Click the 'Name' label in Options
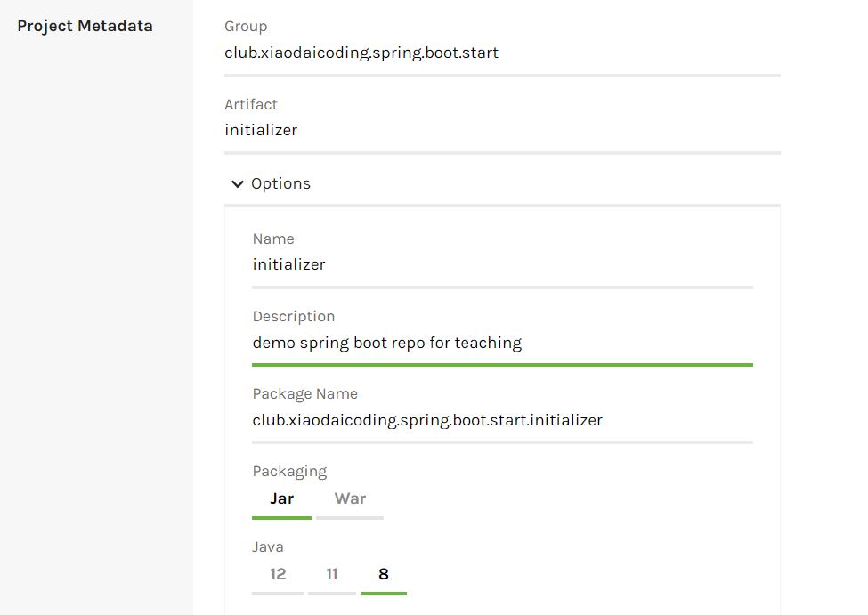The height and width of the screenshot is (615, 868). click(273, 239)
